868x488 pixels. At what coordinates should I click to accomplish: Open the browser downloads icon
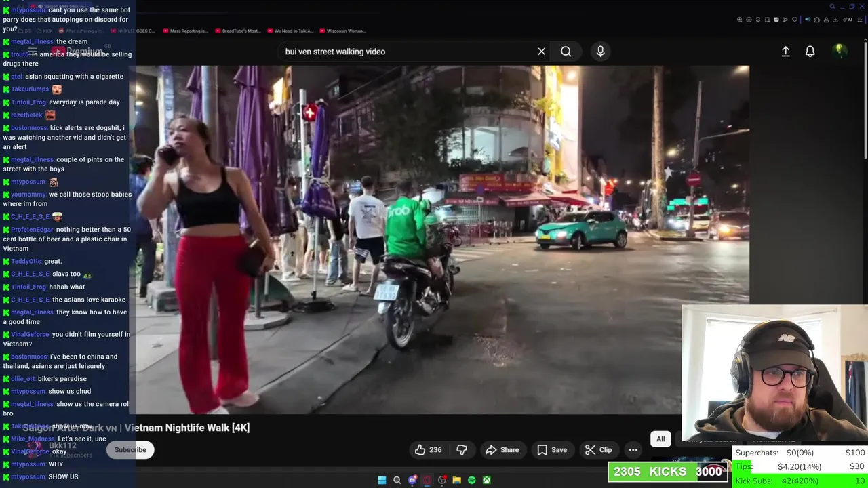835,20
